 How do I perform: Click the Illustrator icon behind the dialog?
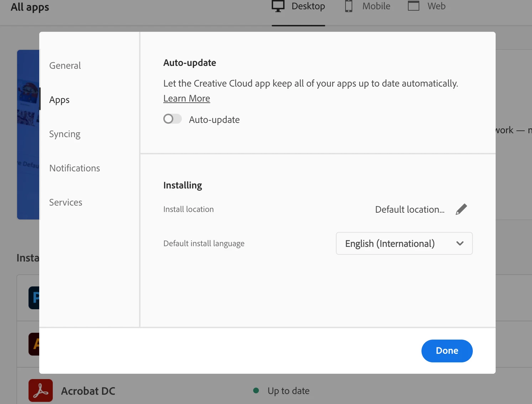coord(34,344)
